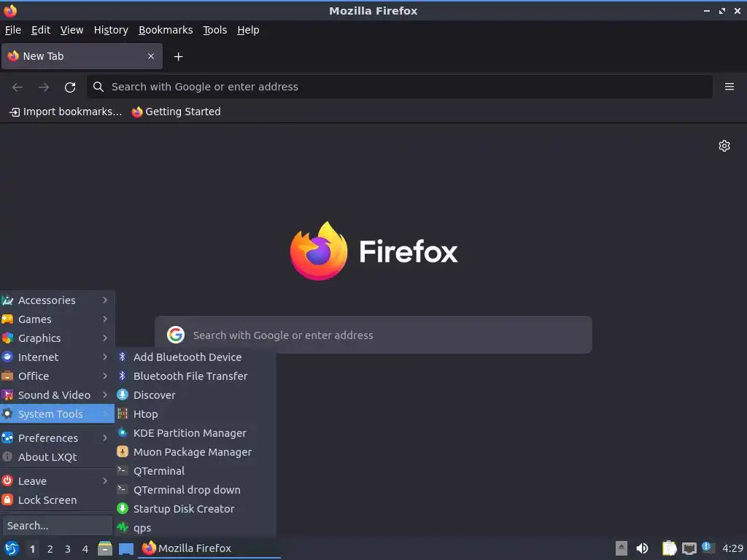Open the clipboard tray icon
Screen dimensions: 747x560
click(x=670, y=548)
